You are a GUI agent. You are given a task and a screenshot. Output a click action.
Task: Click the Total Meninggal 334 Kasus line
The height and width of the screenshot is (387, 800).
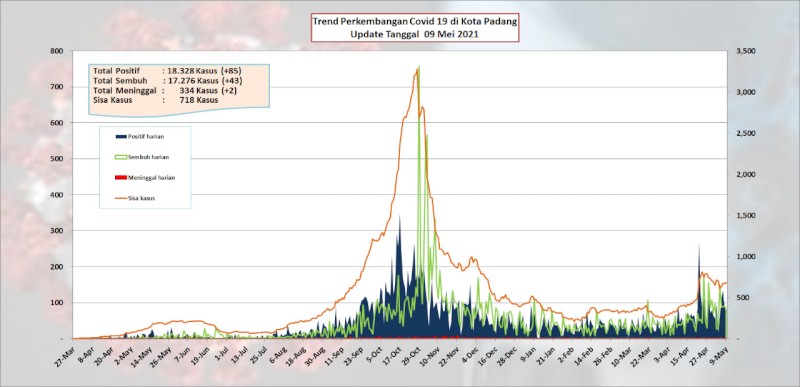pos(165,91)
